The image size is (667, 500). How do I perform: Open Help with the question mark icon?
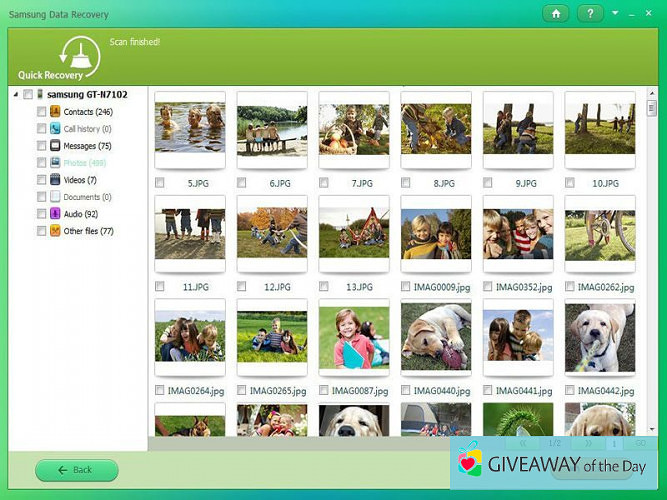590,13
